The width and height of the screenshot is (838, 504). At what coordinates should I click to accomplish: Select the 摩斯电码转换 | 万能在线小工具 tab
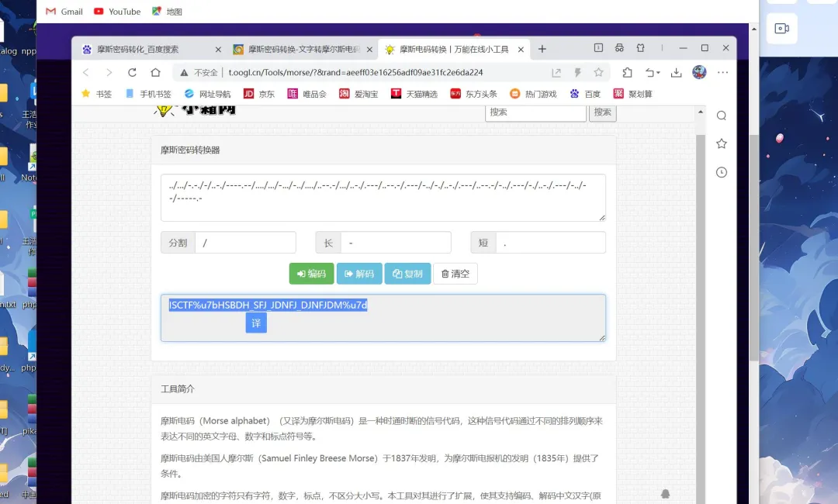(x=454, y=49)
